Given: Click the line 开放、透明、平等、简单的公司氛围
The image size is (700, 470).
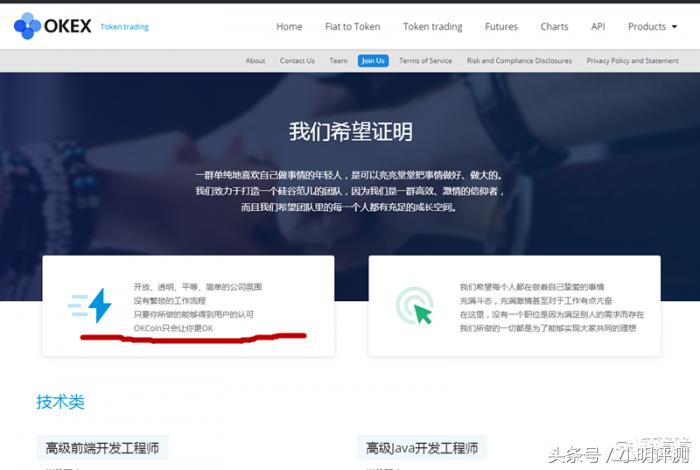Looking at the screenshot, I should (198, 287).
